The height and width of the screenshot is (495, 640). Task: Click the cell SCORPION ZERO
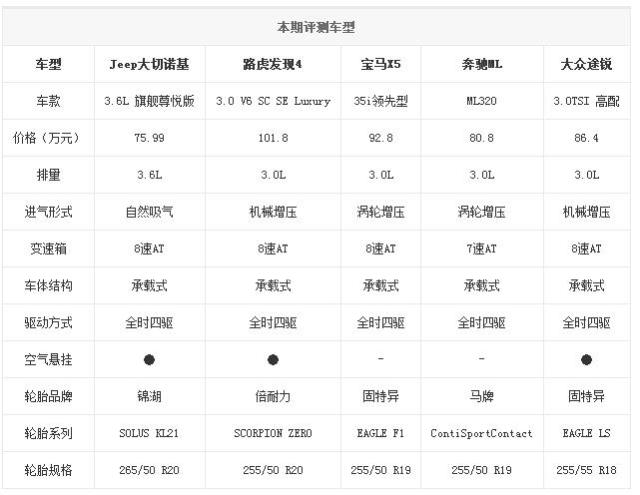pos(273,433)
